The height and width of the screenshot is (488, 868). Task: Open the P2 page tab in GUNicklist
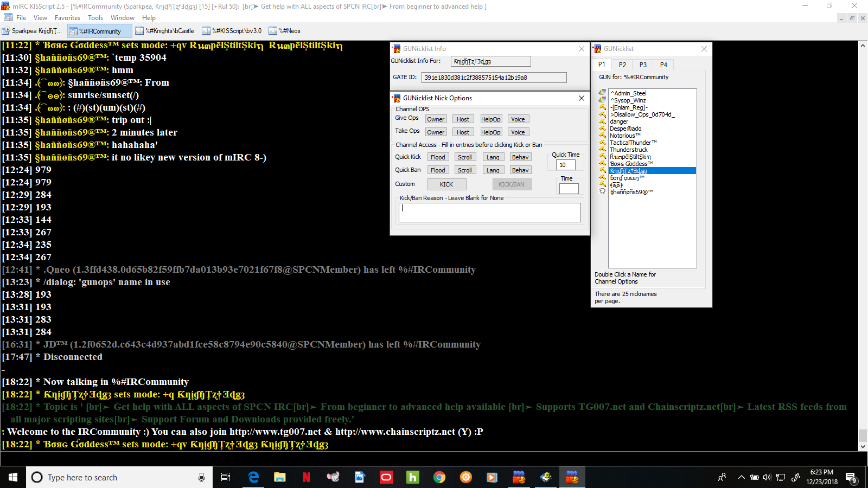622,65
